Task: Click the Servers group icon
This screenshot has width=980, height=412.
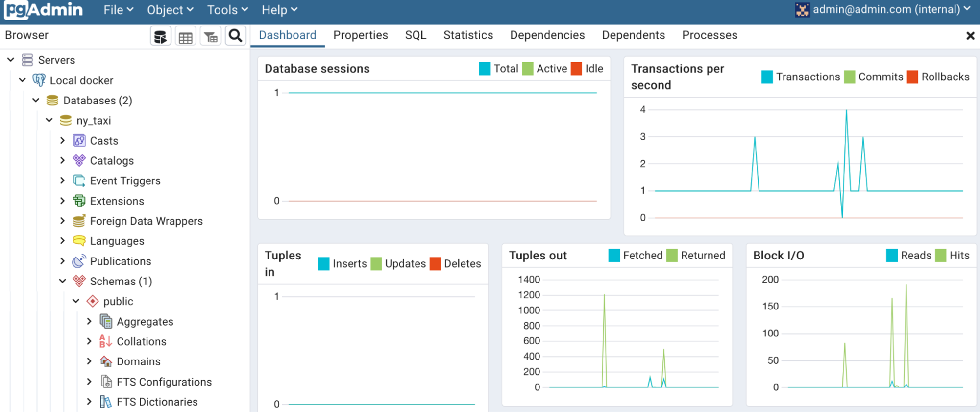Action: coord(27,60)
